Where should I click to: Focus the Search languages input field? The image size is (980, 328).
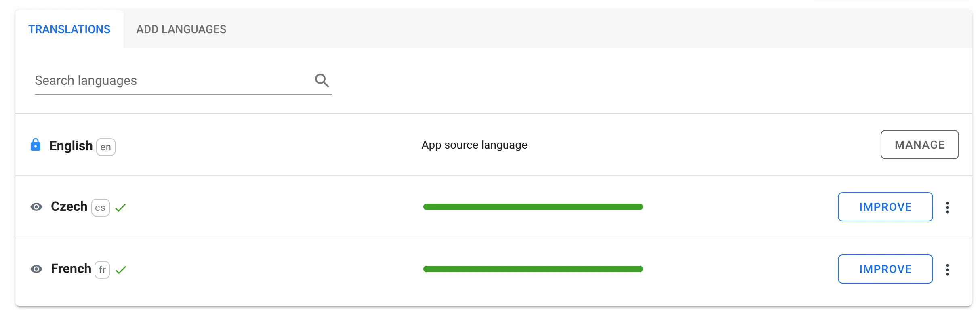pos(170,80)
